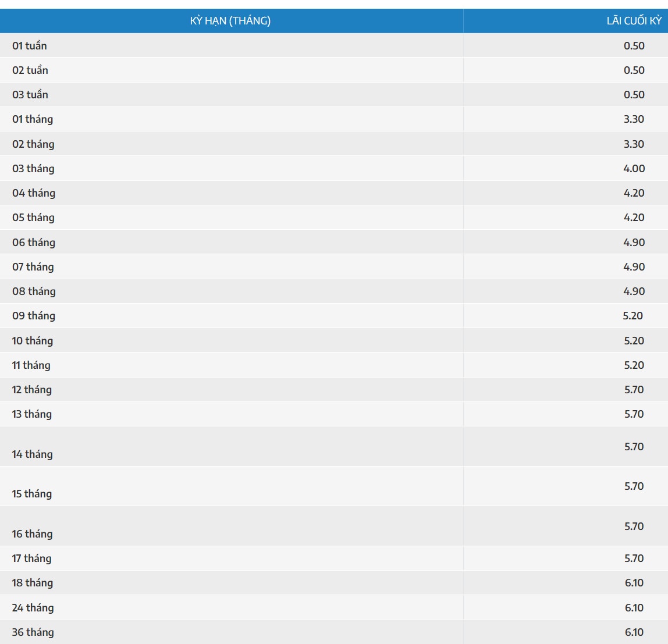Click the 4.90 rate for 06 tháng
The width and height of the screenshot is (668, 644).
click(x=634, y=243)
